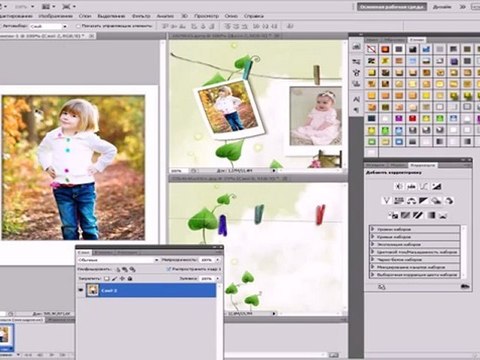The height and width of the screenshot is (360, 480).
Task: Click the icon at bottom right of the Adjustments panel
Action: coord(465,287)
